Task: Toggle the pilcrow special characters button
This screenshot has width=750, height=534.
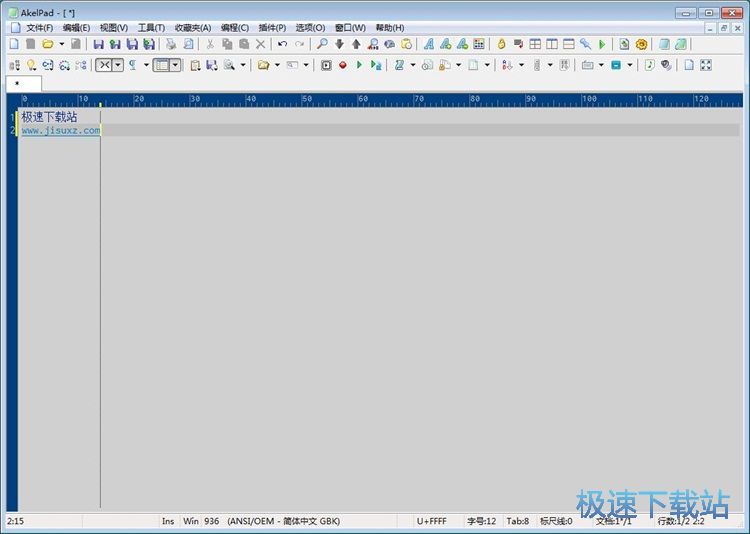Action: (133, 65)
